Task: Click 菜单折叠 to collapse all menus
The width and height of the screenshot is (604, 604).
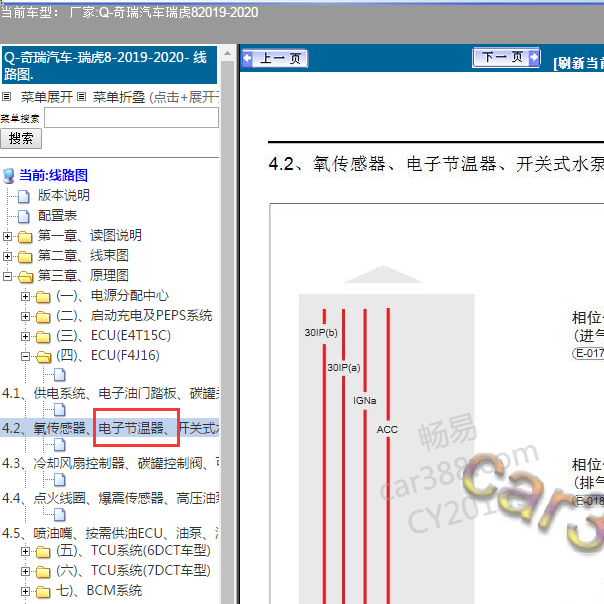Action: pos(119,97)
